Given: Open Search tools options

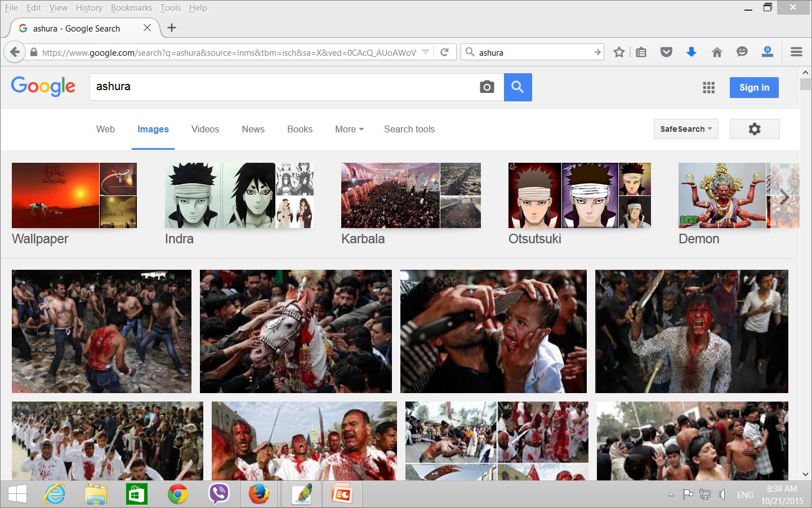Looking at the screenshot, I should (409, 129).
